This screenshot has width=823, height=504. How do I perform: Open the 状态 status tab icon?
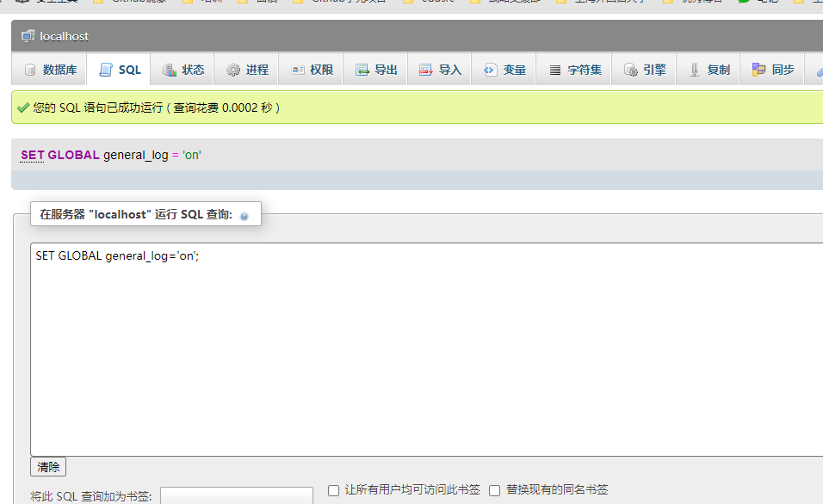tap(169, 70)
